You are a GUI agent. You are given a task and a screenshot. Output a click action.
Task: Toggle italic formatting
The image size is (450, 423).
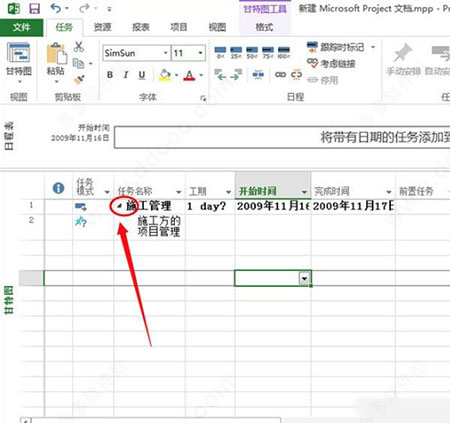point(126,75)
